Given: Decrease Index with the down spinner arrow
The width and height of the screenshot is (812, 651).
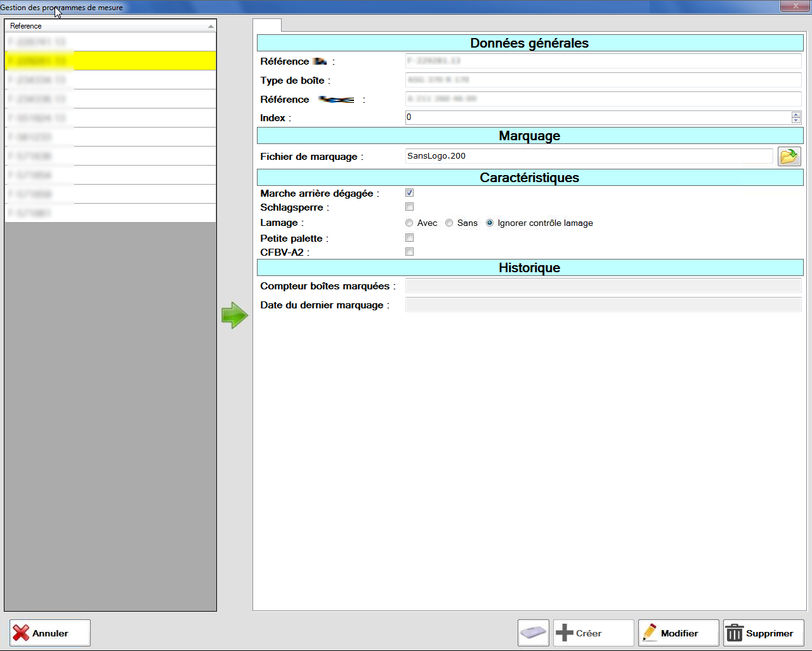Looking at the screenshot, I should pyautogui.click(x=796, y=121).
